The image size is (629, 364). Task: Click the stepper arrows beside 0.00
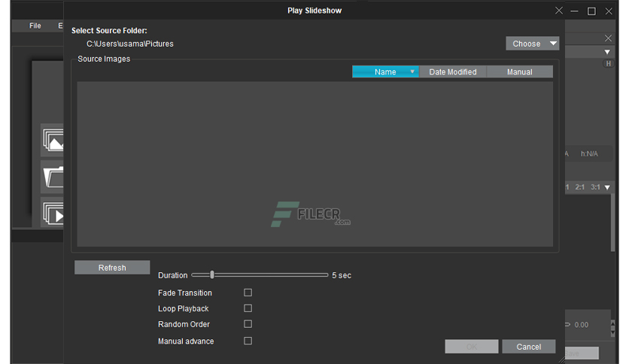click(x=612, y=329)
